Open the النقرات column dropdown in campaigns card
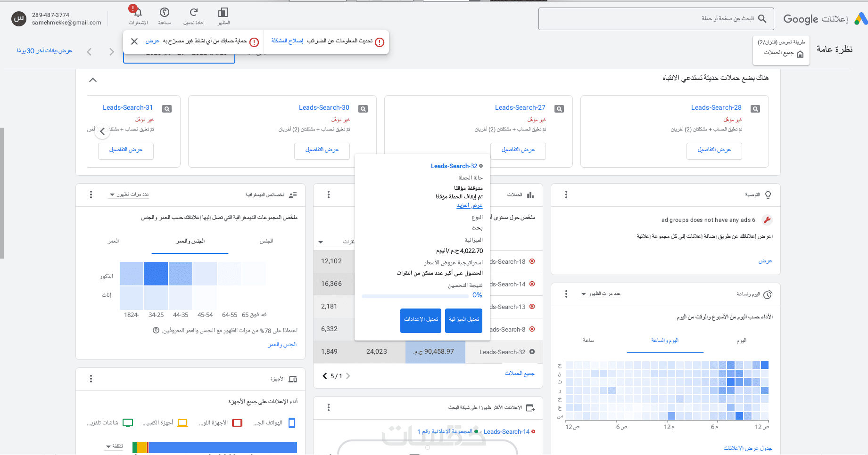868x455 pixels. point(337,242)
